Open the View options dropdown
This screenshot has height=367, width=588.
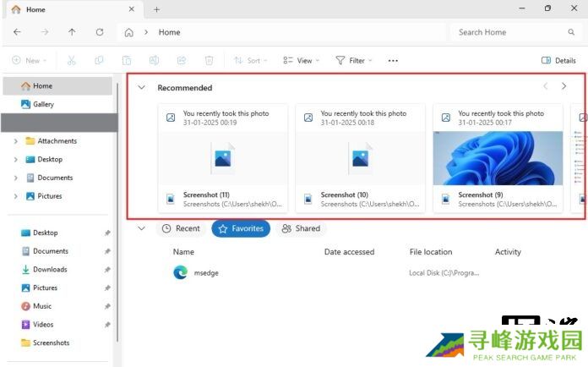[301, 60]
